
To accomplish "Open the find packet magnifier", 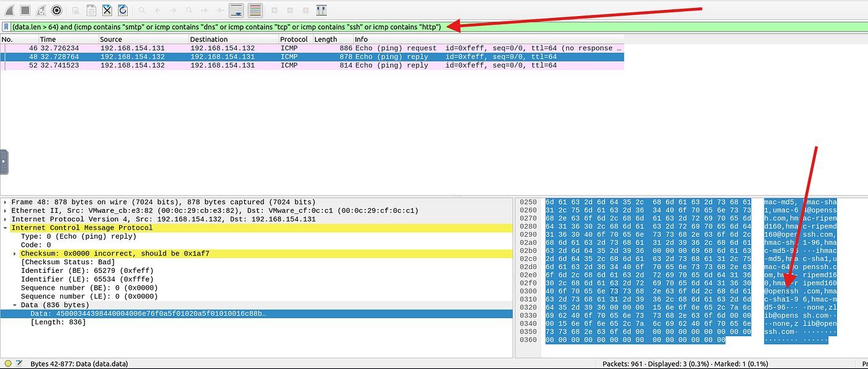I will pos(142,10).
